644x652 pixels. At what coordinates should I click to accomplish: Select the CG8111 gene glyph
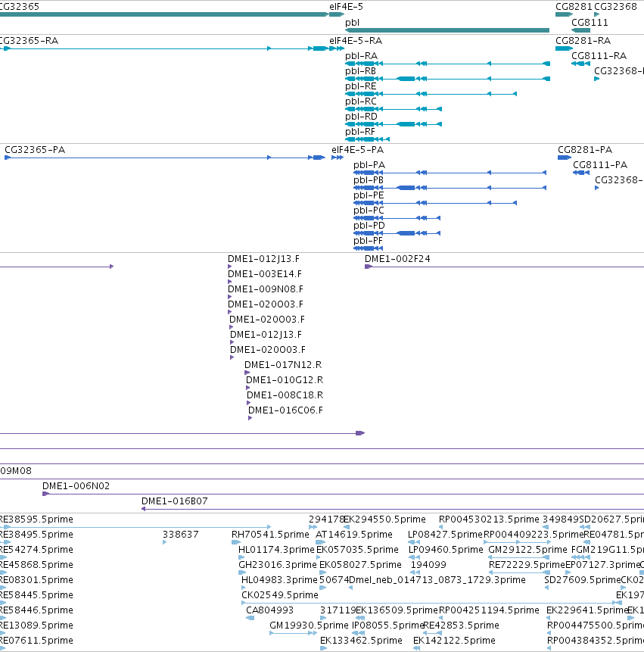[581, 30]
